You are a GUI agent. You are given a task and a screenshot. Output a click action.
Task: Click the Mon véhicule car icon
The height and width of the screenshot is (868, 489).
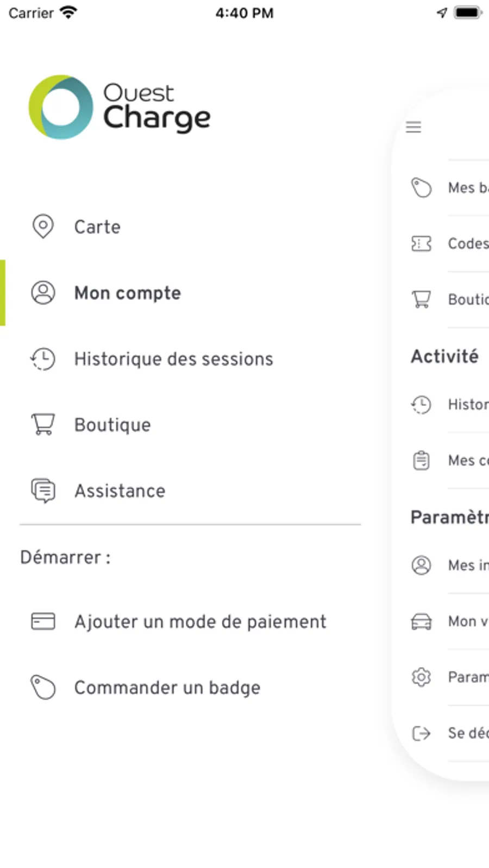421,621
